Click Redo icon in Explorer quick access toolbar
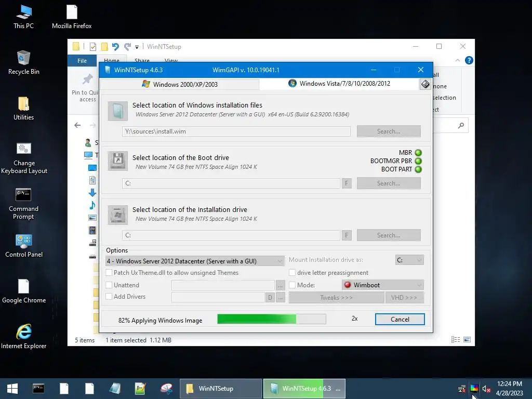 tap(127, 46)
